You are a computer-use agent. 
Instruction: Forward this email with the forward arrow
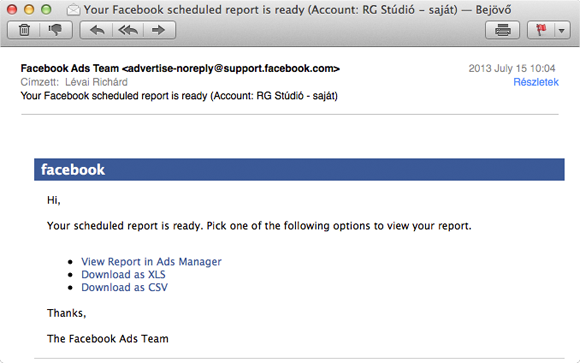coord(159,30)
